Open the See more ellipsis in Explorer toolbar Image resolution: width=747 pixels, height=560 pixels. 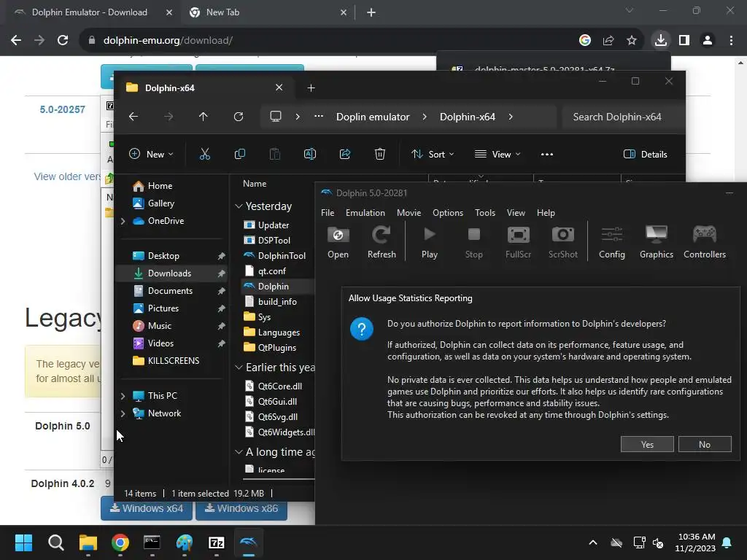[x=547, y=154]
